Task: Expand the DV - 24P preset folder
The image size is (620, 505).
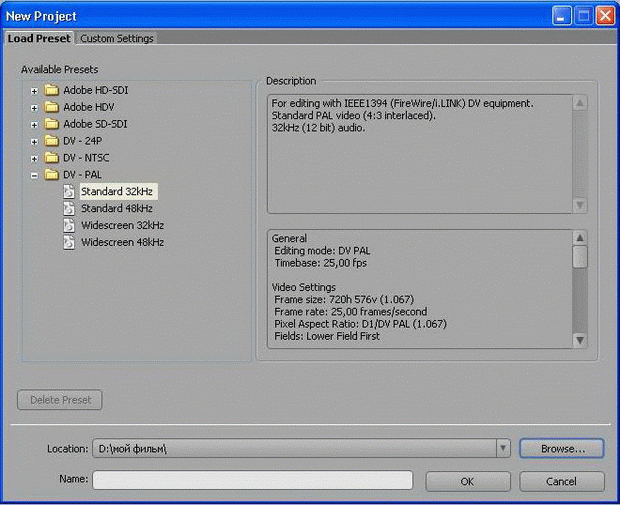Action: [34, 142]
